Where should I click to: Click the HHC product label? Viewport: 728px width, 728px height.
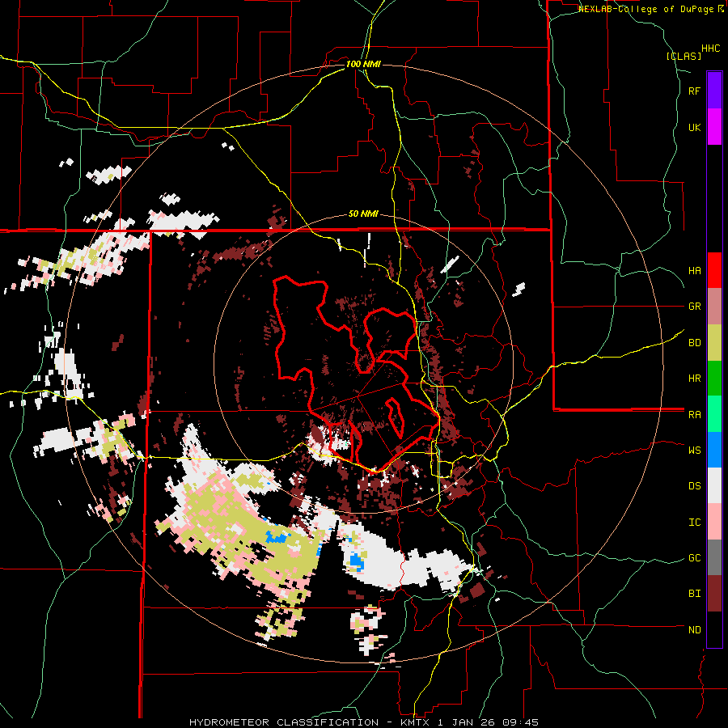pos(710,49)
